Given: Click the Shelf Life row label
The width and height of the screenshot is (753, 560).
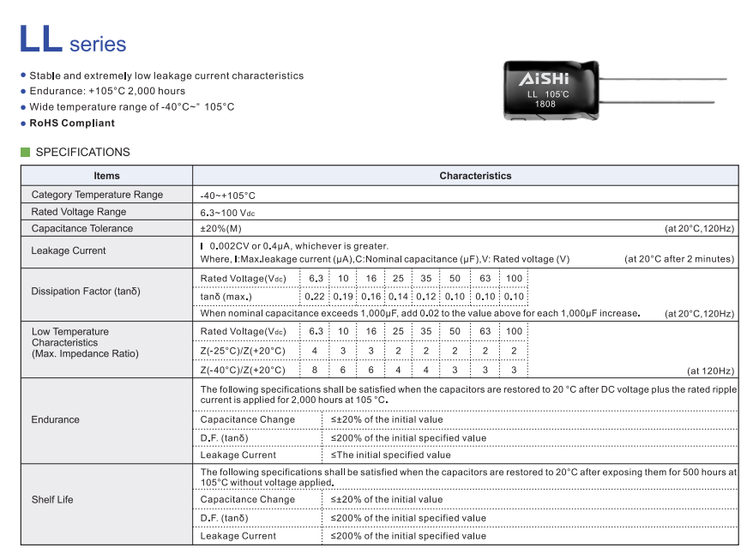Looking at the screenshot, I should (x=52, y=499).
